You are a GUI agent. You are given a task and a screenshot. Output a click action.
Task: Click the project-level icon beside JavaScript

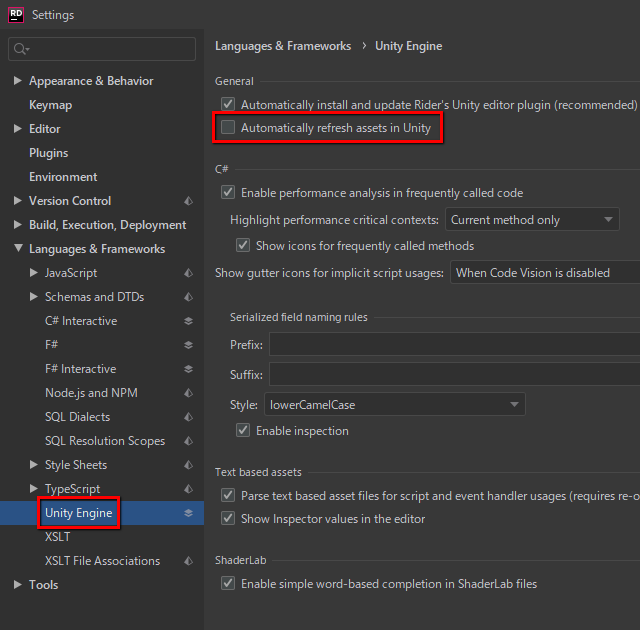coord(188,273)
